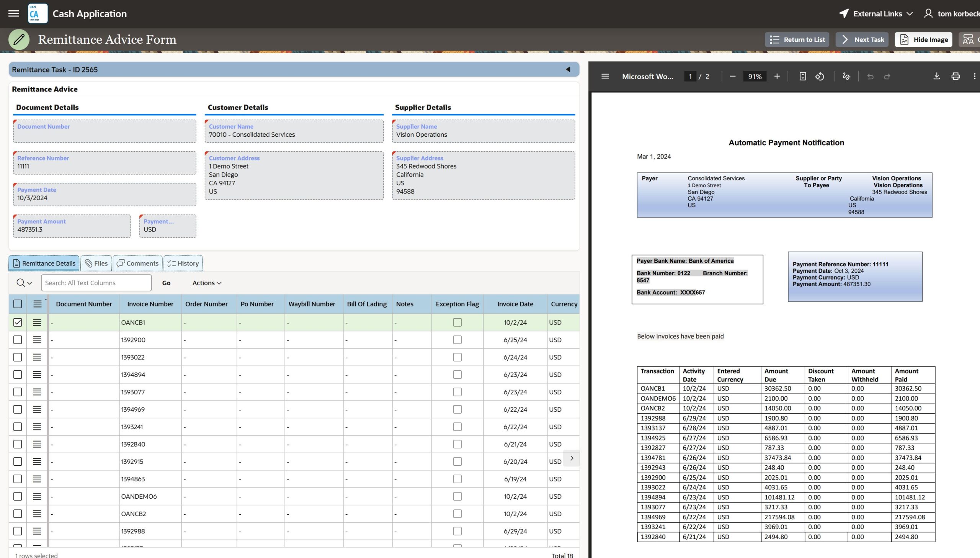Select the draw annotation tool
This screenshot has width=980, height=558.
point(846,76)
